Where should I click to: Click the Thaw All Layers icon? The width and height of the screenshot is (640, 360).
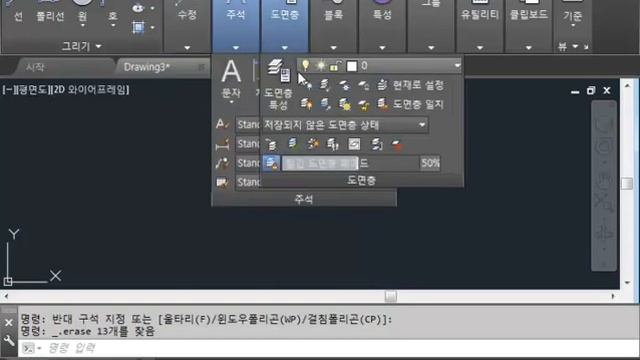[345, 104]
